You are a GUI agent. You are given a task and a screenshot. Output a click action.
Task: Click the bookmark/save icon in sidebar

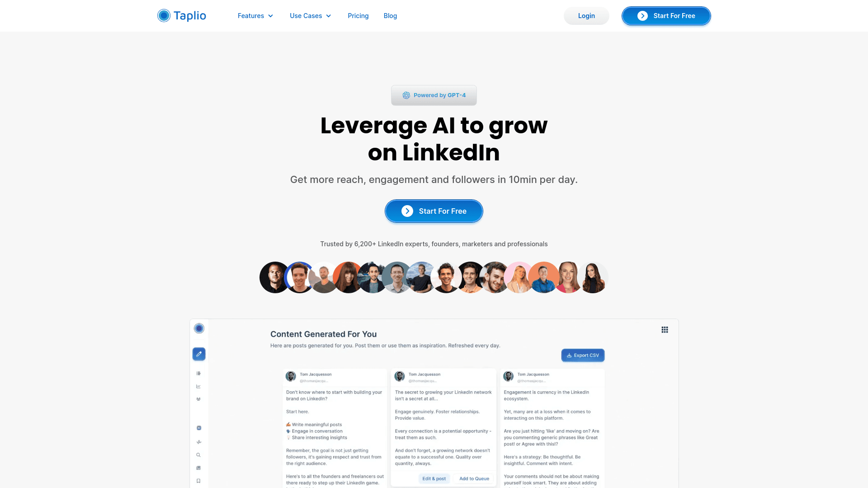point(198,480)
